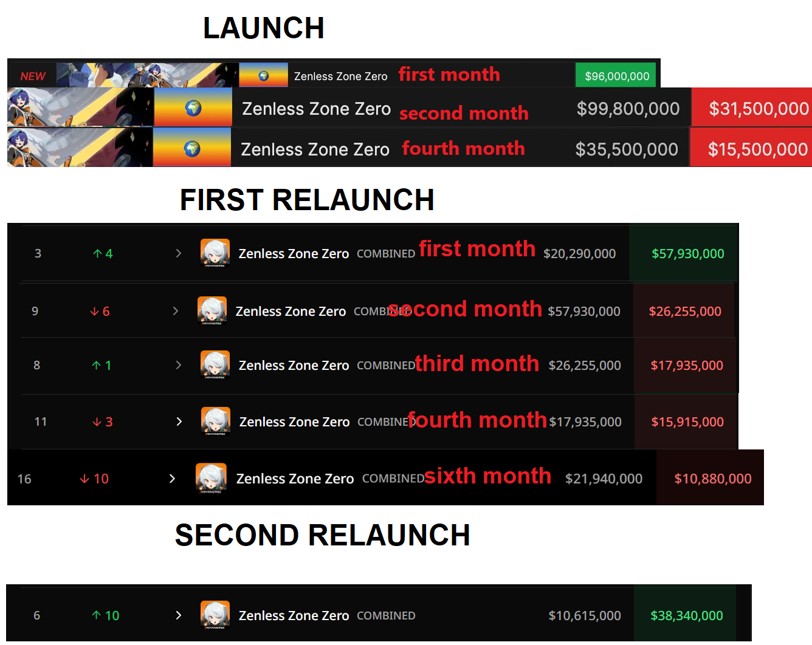Expand the rank 9 row using the chevron

pos(176,311)
